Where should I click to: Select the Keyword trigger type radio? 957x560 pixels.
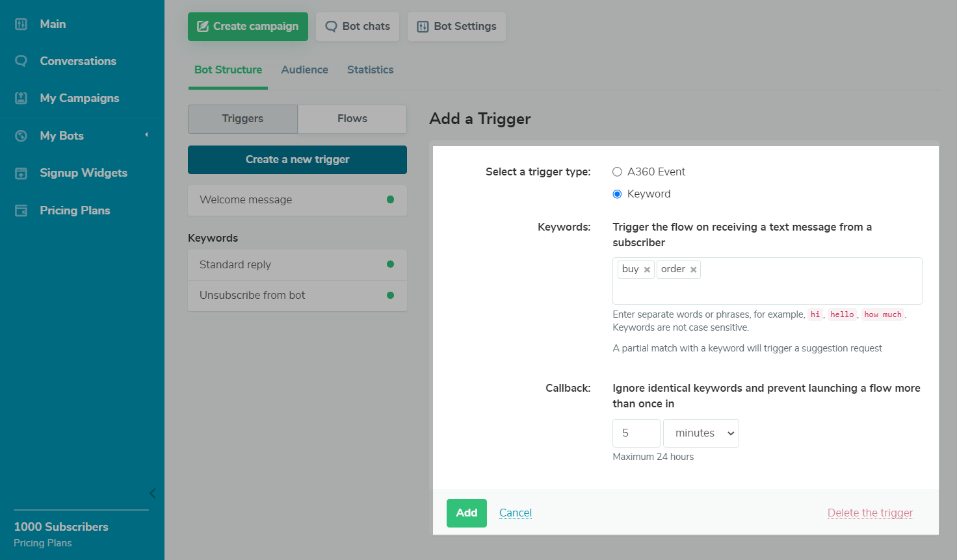pos(617,194)
